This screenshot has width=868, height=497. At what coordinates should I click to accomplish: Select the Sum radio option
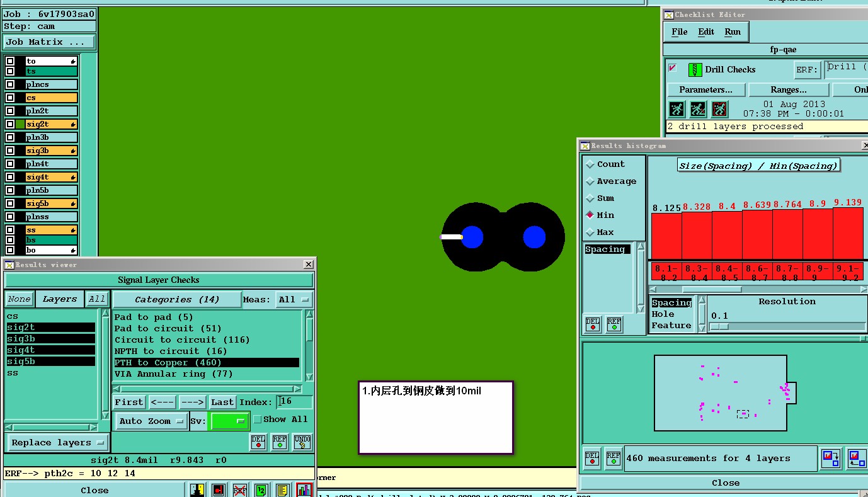(x=600, y=198)
